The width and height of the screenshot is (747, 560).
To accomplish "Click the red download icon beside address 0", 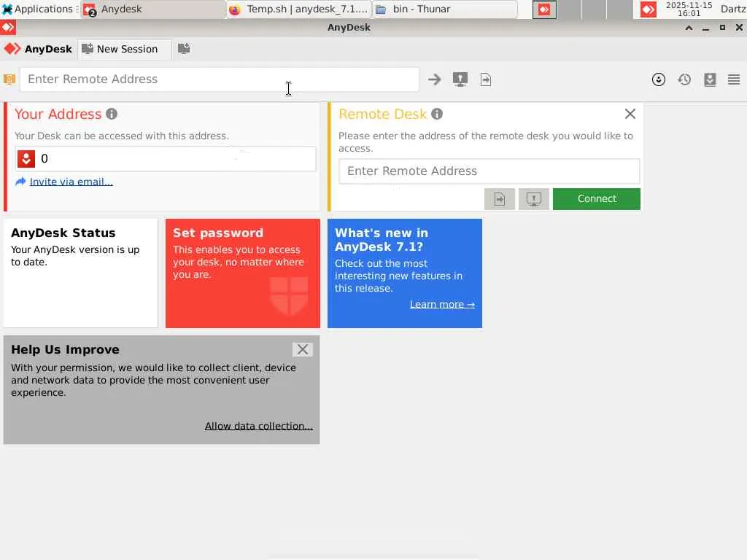I will (x=26, y=158).
